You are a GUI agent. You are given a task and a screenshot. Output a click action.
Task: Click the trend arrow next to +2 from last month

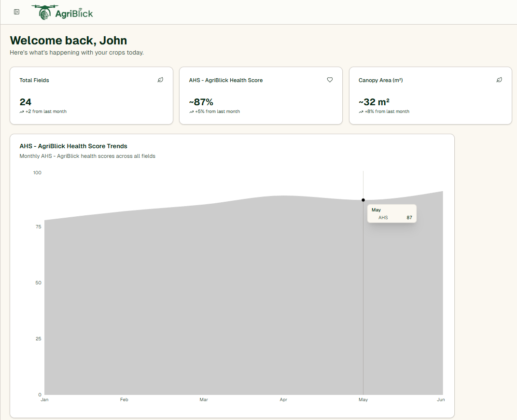(x=22, y=111)
